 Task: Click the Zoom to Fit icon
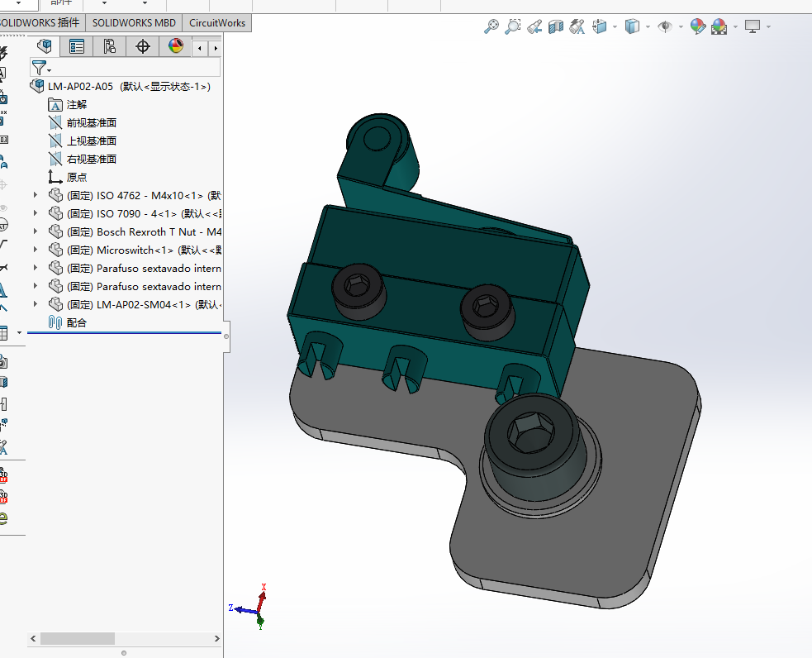pos(491,26)
